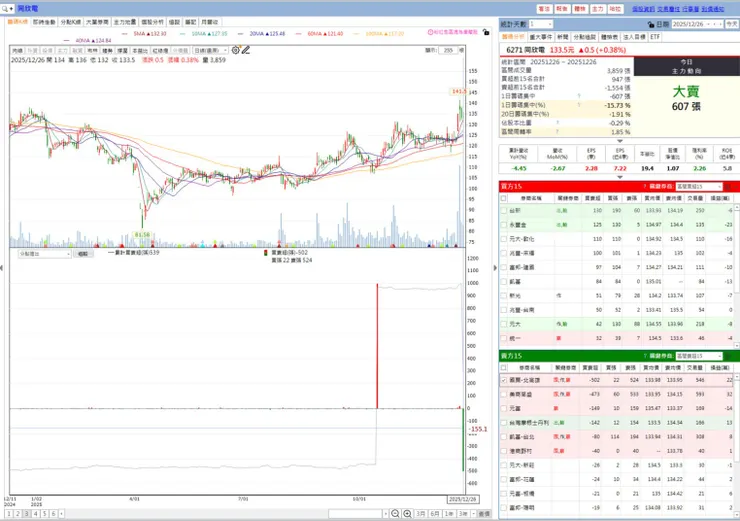This screenshot has width=740, height=521.
Task: Click help question mark in 賣方15 header
Action: tap(645, 356)
